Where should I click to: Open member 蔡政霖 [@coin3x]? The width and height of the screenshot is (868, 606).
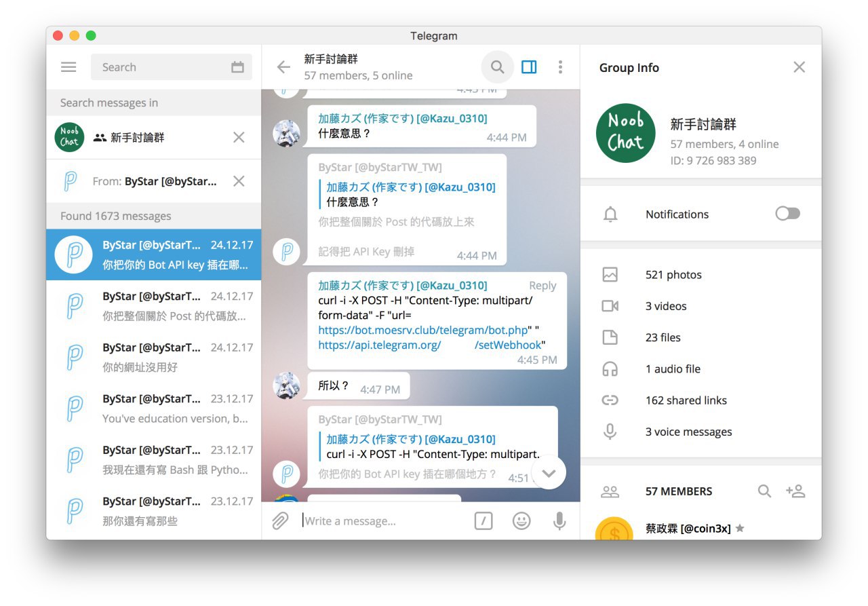pos(701,528)
